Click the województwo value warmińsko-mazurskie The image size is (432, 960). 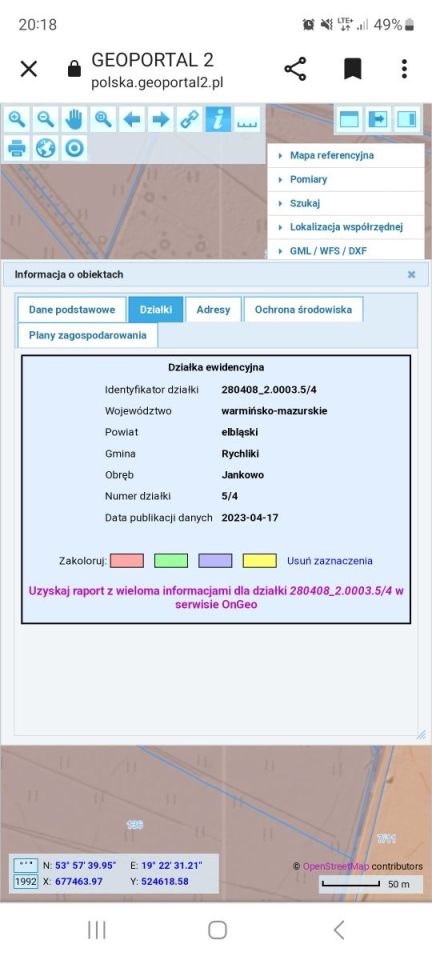(x=274, y=411)
